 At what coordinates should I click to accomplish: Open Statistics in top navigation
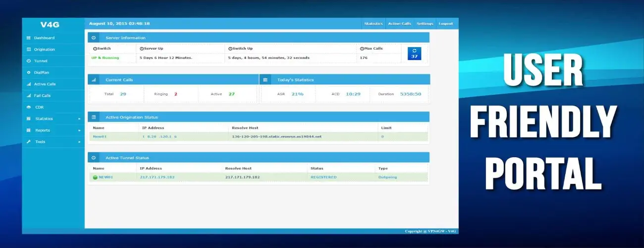click(374, 24)
